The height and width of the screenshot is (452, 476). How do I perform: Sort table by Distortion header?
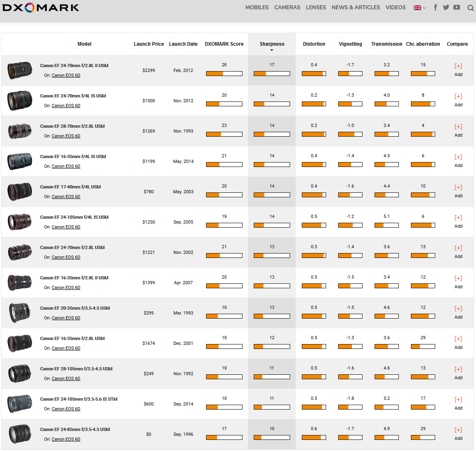(x=314, y=44)
